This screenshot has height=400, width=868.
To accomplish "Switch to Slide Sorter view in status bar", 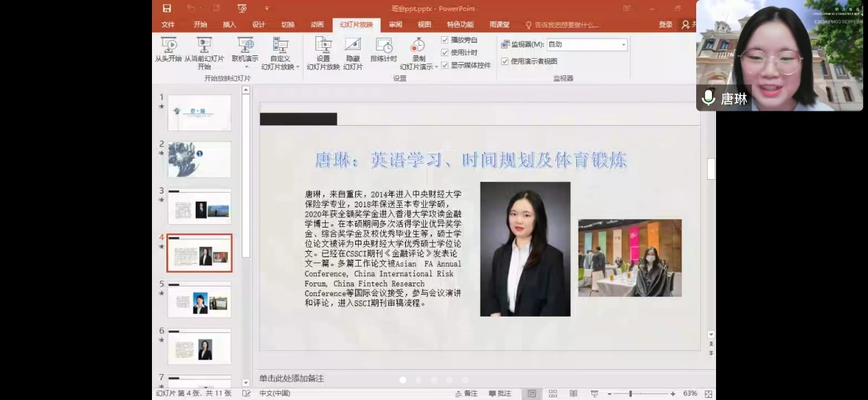I will pyautogui.click(x=552, y=394).
